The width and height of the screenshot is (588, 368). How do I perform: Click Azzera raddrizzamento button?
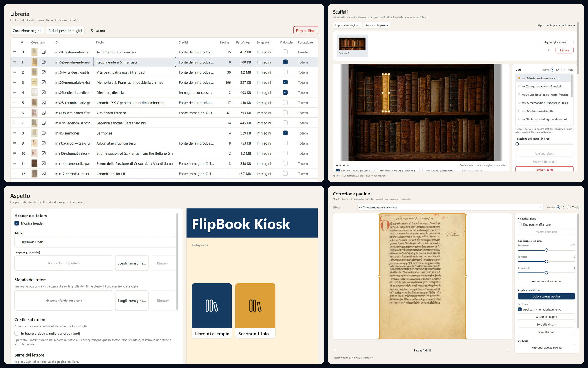[546, 281]
